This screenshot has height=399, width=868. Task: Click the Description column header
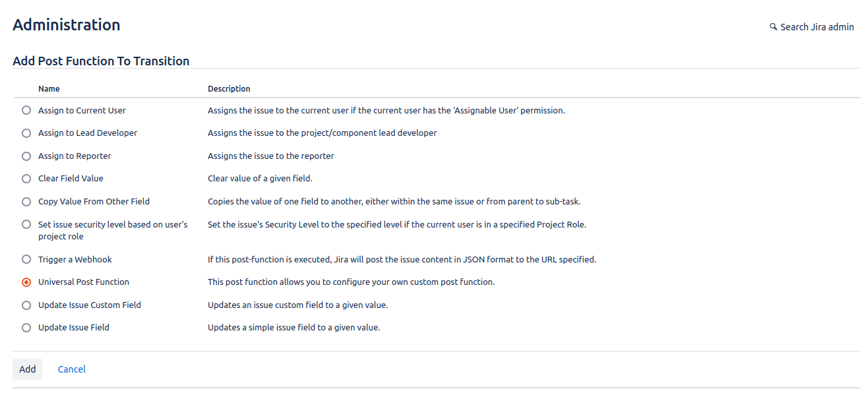coord(229,89)
